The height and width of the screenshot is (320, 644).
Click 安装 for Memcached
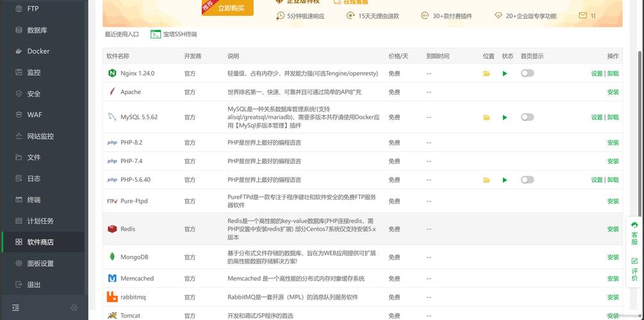tap(613, 278)
